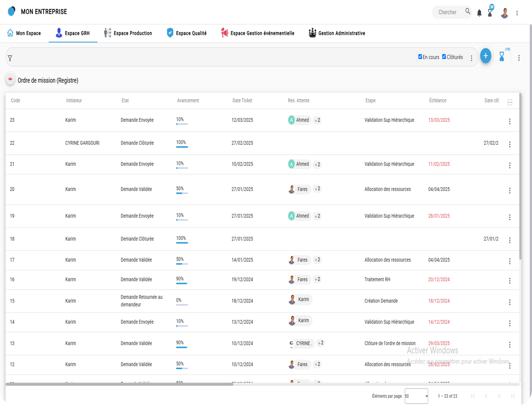The width and height of the screenshot is (532, 406).
Task: Expand the +2 badge on row 20
Action: pyautogui.click(x=317, y=189)
